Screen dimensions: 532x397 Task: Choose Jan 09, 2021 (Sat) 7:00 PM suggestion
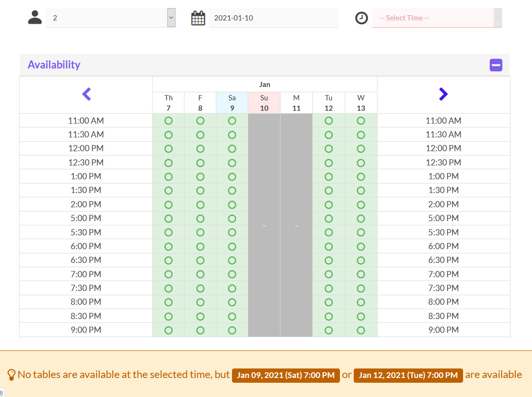click(286, 375)
